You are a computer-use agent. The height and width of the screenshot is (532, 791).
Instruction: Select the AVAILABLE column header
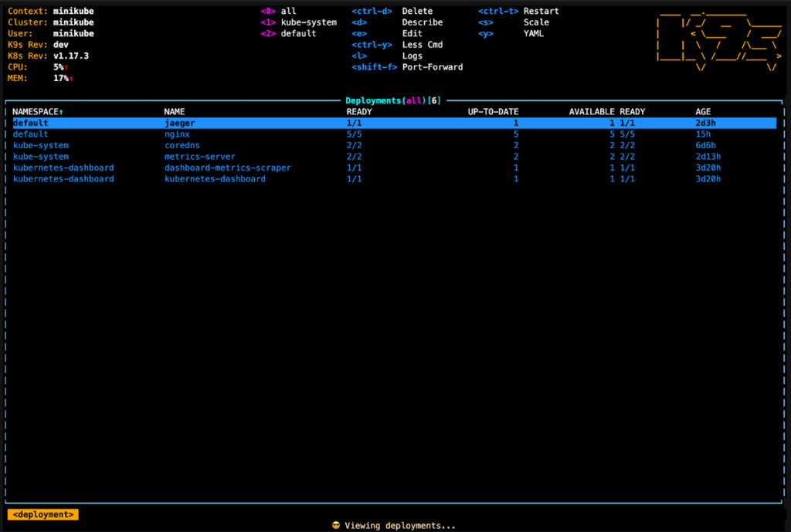[x=591, y=112]
